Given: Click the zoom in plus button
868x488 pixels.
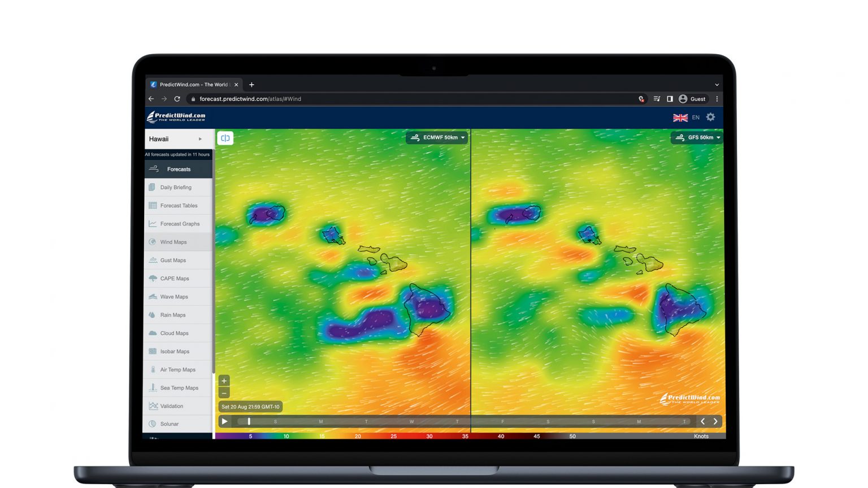Looking at the screenshot, I should click(224, 381).
